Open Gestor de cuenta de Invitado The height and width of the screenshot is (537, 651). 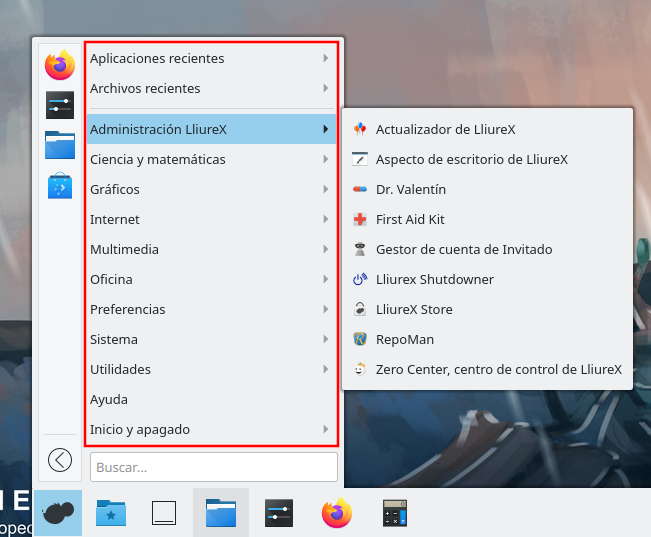click(463, 249)
